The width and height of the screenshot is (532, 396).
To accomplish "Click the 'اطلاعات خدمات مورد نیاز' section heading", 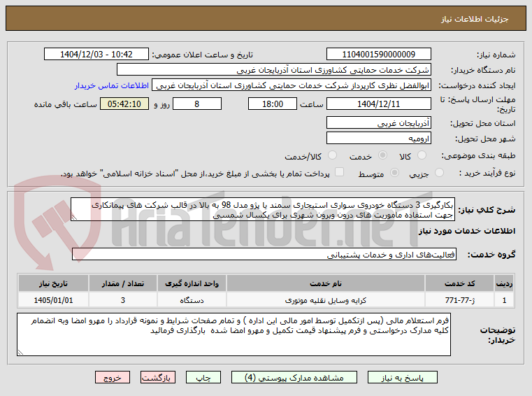I will point(467,231).
